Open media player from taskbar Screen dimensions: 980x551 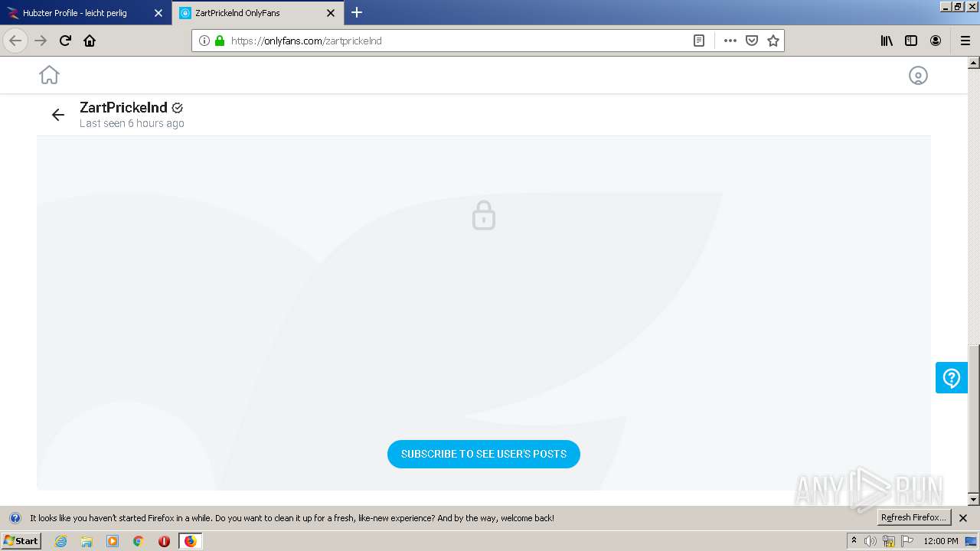[113, 541]
